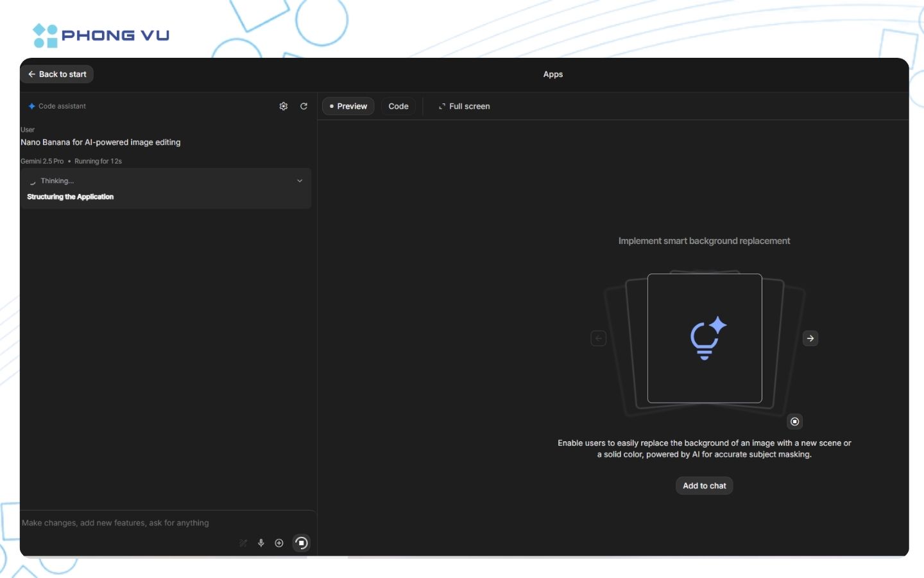Click the lightbulb sparkle illustration on the card

coord(706,338)
